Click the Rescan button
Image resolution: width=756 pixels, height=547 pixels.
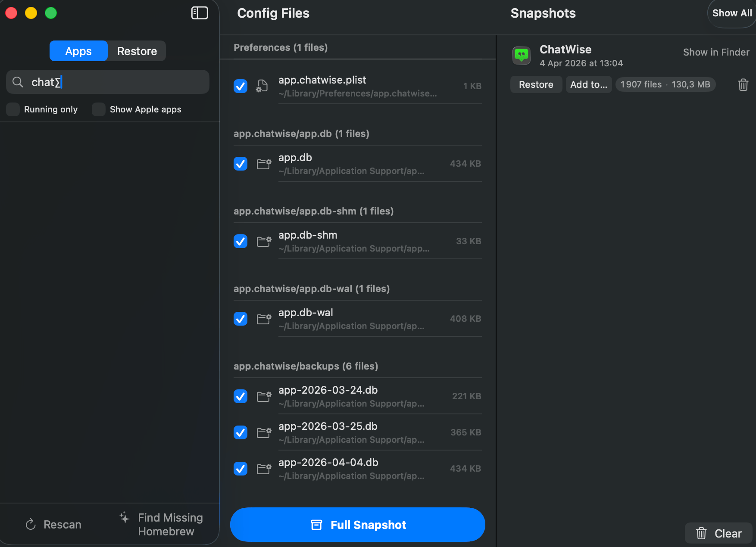tap(54, 524)
